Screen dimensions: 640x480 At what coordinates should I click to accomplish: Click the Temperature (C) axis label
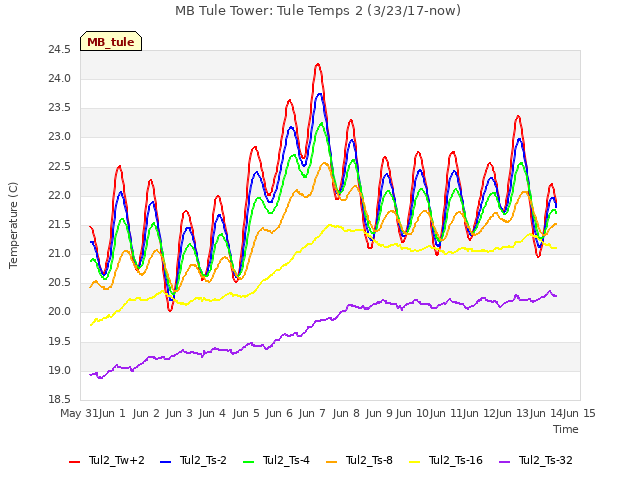(13, 225)
